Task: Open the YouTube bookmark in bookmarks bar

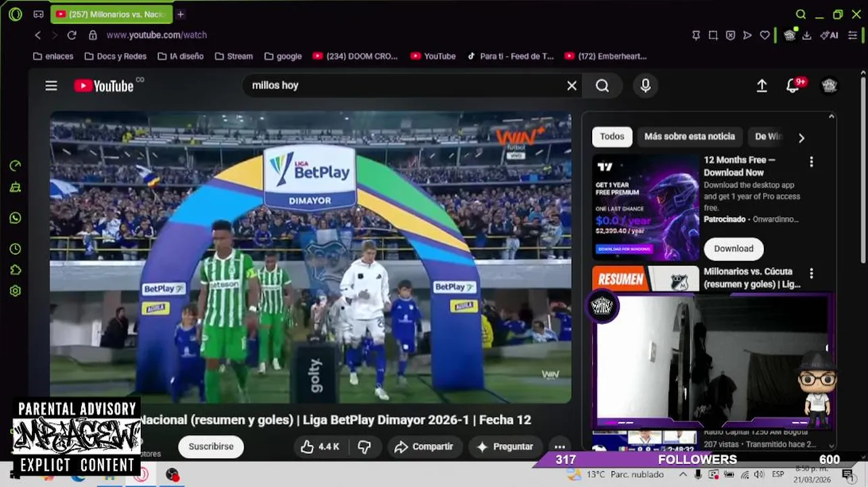Action: 433,56
